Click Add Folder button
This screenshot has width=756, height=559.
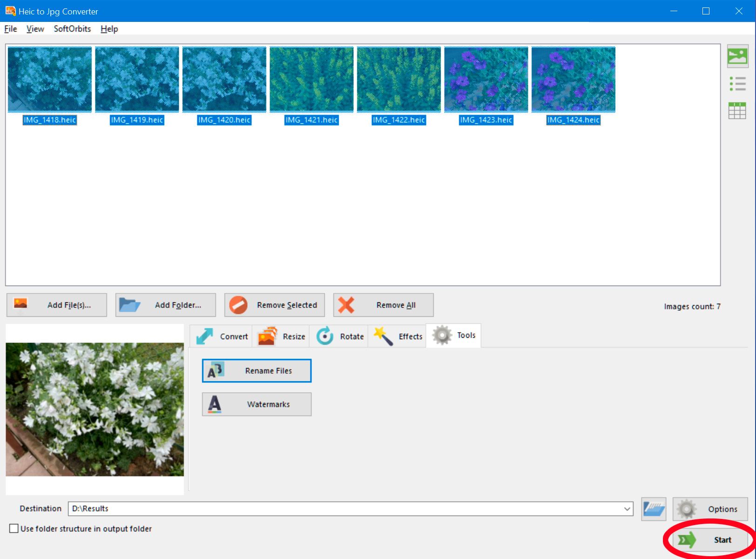[166, 305]
